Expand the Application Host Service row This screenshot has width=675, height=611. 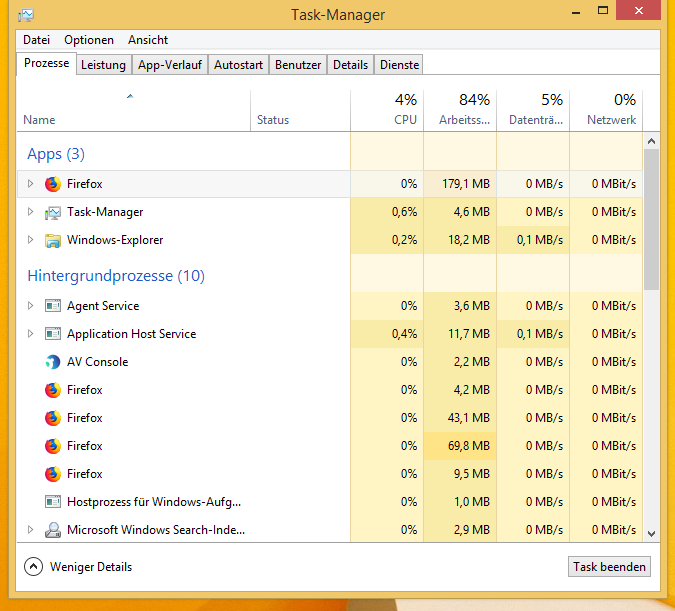tap(30, 334)
